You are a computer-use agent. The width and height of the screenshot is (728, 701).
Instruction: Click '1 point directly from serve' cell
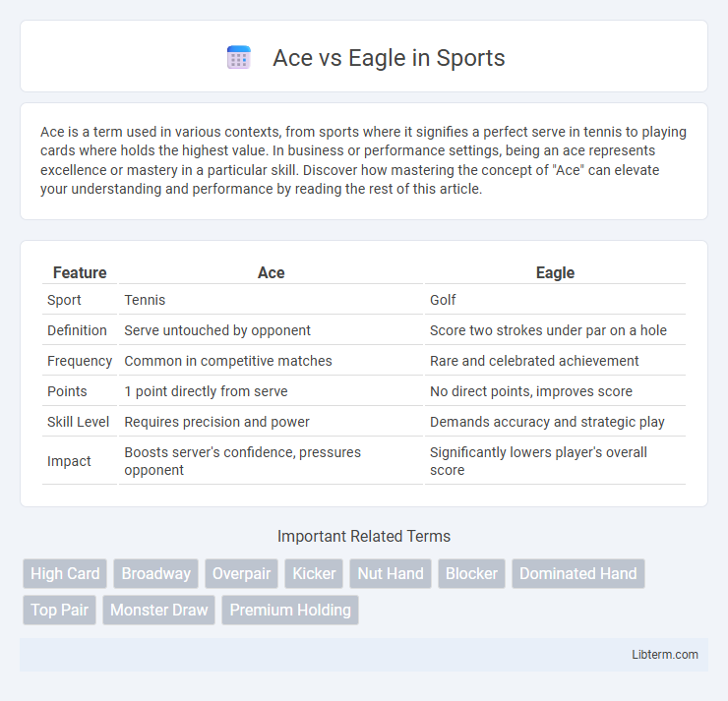pos(272,391)
